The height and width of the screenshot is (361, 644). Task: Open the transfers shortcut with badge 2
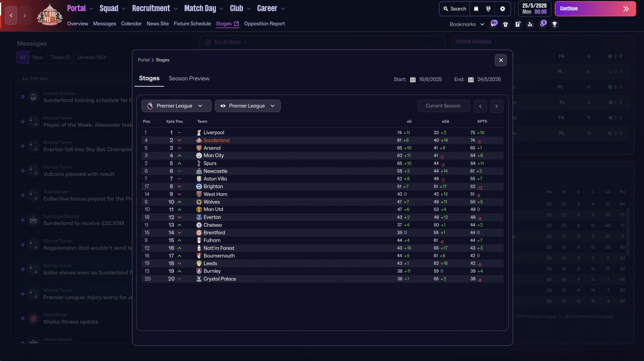542,24
